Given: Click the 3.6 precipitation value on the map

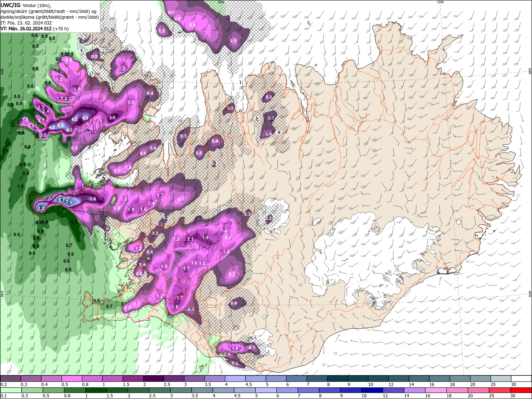Looking at the screenshot, I should (x=93, y=199).
